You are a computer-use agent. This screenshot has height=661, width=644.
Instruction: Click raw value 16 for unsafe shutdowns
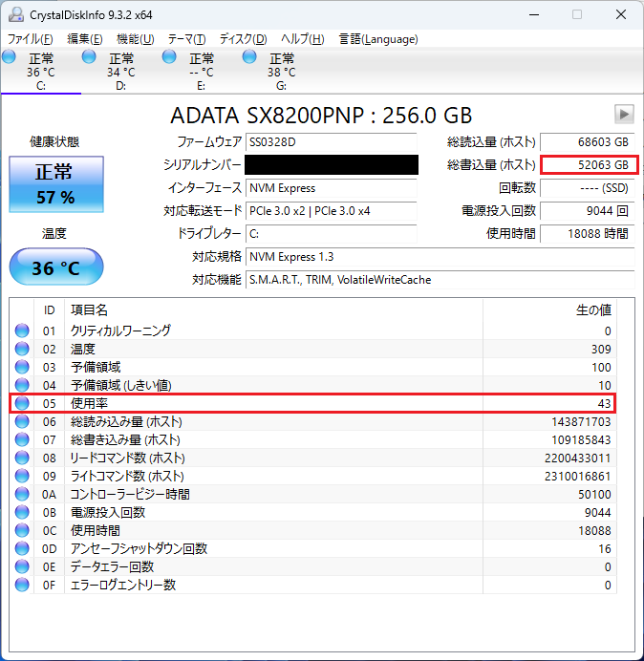coord(605,548)
